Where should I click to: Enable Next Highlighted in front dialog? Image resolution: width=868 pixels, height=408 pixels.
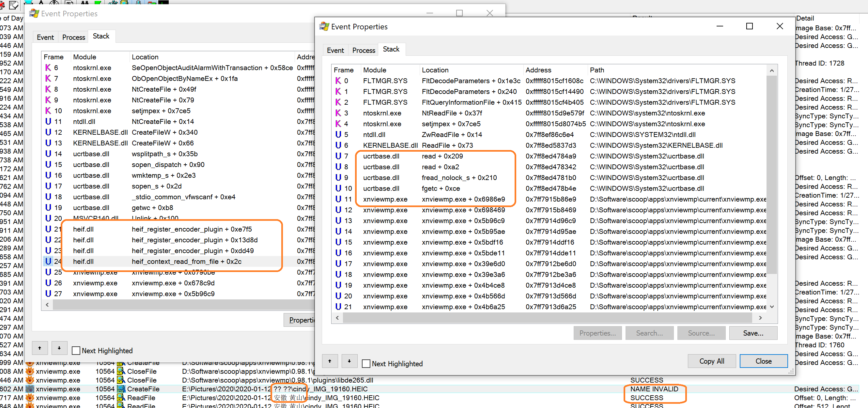click(366, 364)
